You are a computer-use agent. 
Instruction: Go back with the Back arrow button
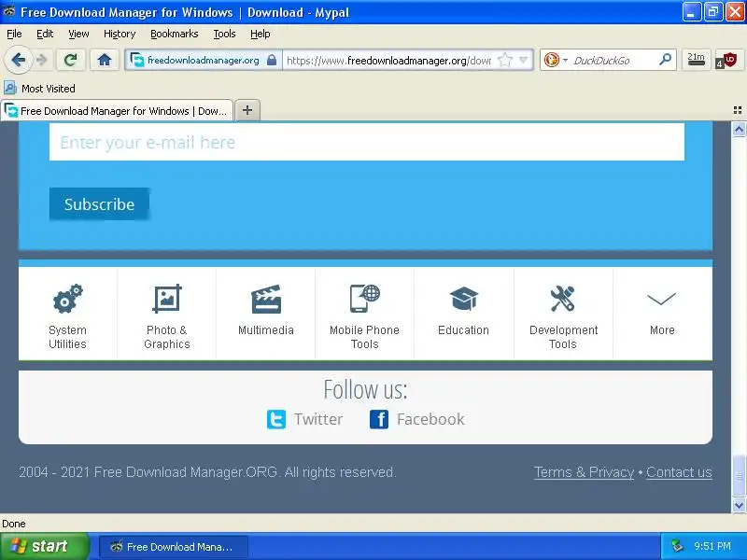point(18,60)
